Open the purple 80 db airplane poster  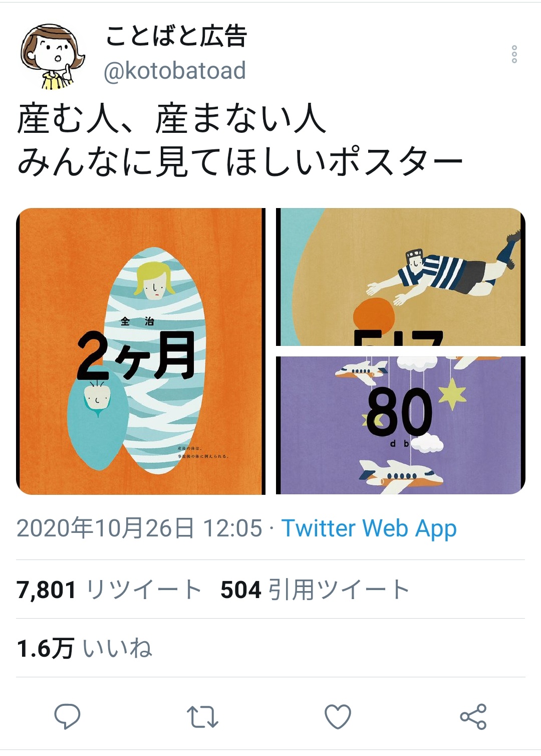coord(401,426)
